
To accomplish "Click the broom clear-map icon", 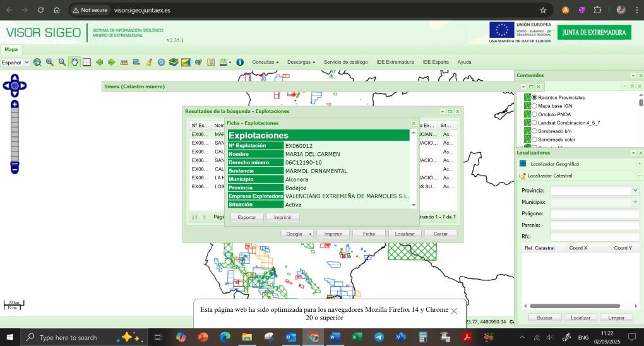I will pyautogui.click(x=149, y=63).
